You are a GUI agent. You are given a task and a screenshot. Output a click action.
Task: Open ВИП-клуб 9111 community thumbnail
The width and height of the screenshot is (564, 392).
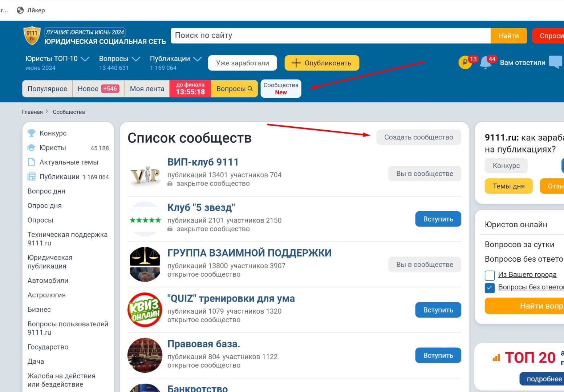point(145,174)
